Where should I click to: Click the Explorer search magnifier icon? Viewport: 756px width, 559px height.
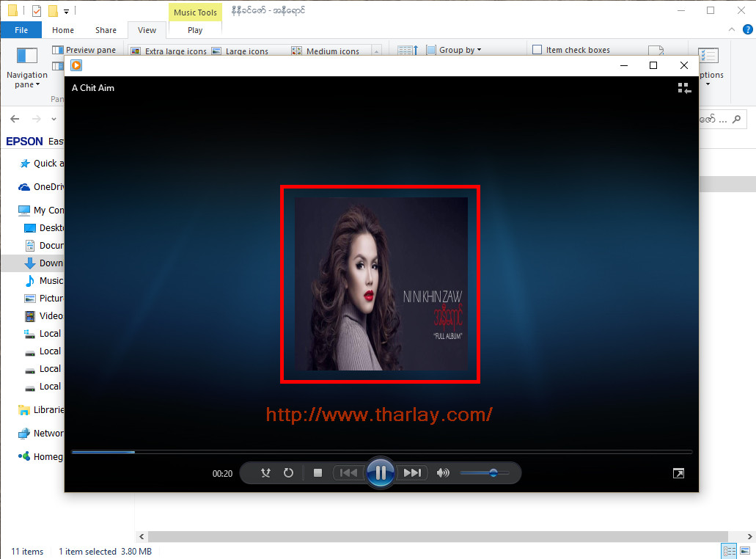(x=736, y=119)
